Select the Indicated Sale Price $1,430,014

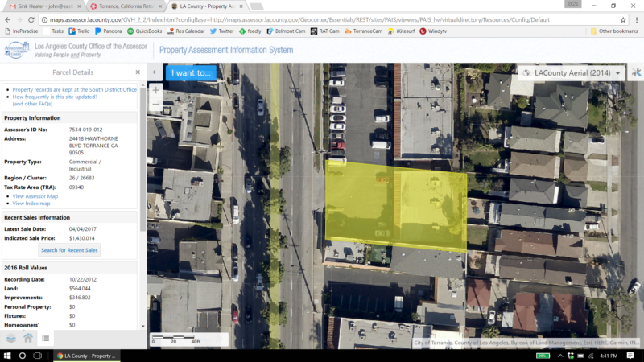(82, 238)
